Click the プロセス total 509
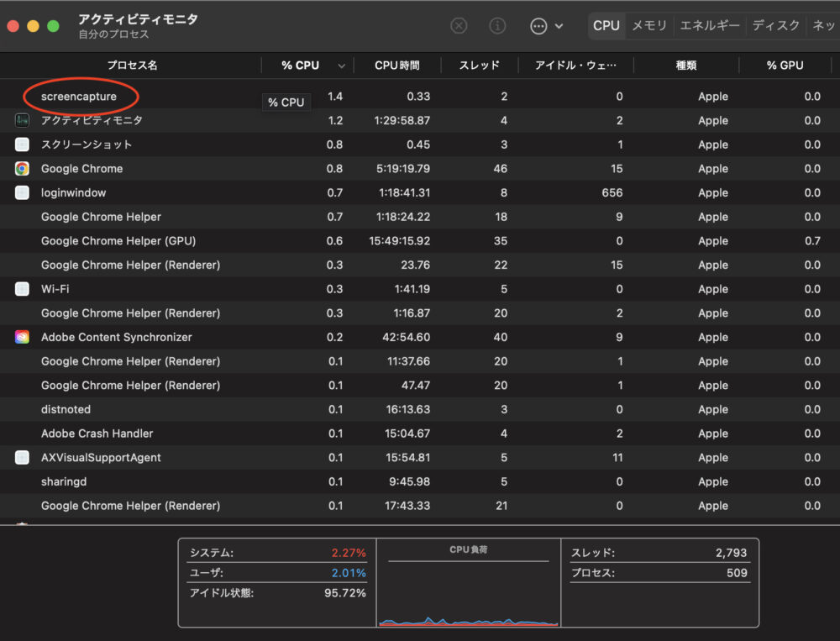Viewport: 840px width, 641px height. [737, 573]
